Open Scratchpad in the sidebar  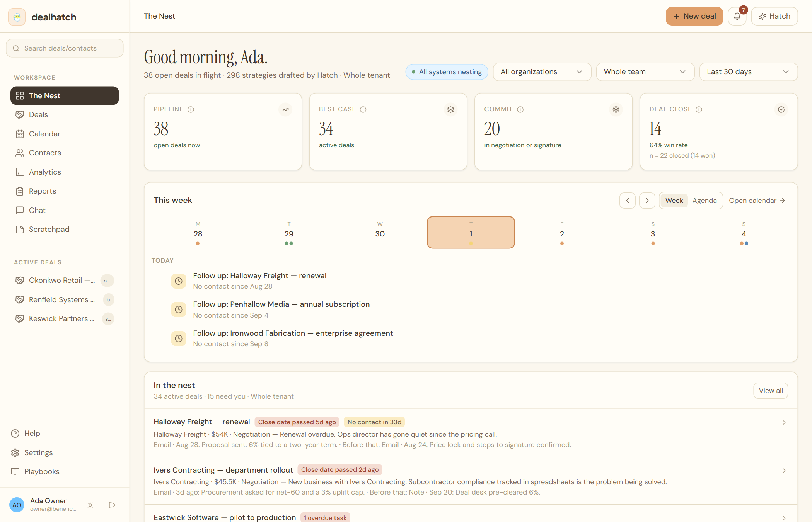click(x=65, y=230)
